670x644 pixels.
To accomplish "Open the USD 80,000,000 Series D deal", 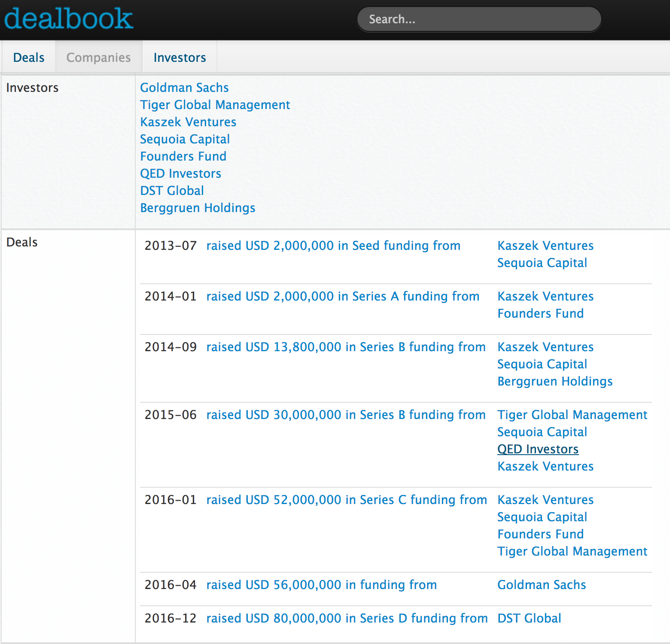I will pyautogui.click(x=347, y=618).
